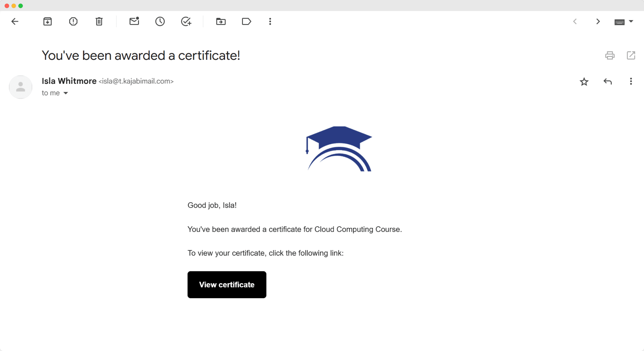Image resolution: width=644 pixels, height=351 pixels.
Task: Mark the email as unread
Action: [x=134, y=21]
